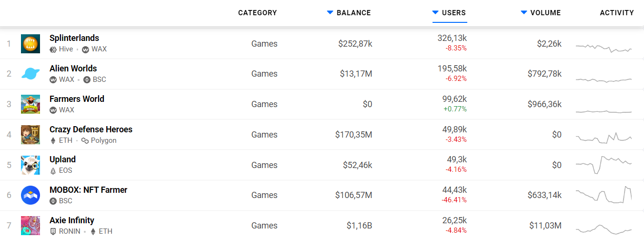Viewport: 644px width, 238px height.
Task: Open the Axie Infinity title link
Action: (x=72, y=220)
